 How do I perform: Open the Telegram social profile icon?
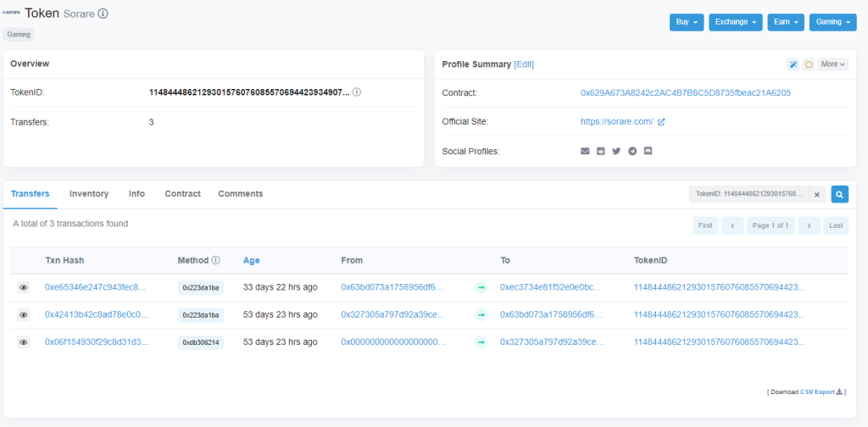tap(632, 151)
